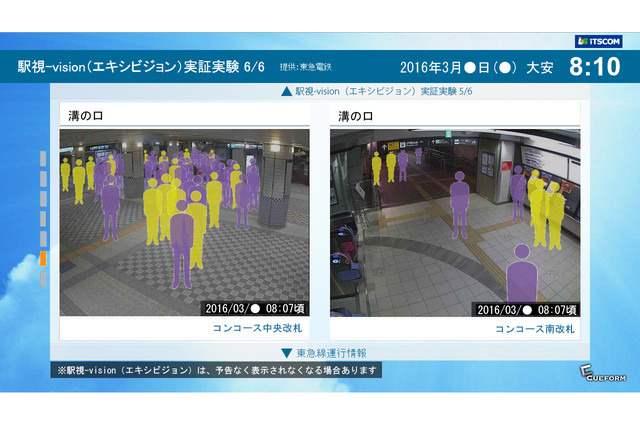Click the 大安 label

pyautogui.click(x=540, y=67)
